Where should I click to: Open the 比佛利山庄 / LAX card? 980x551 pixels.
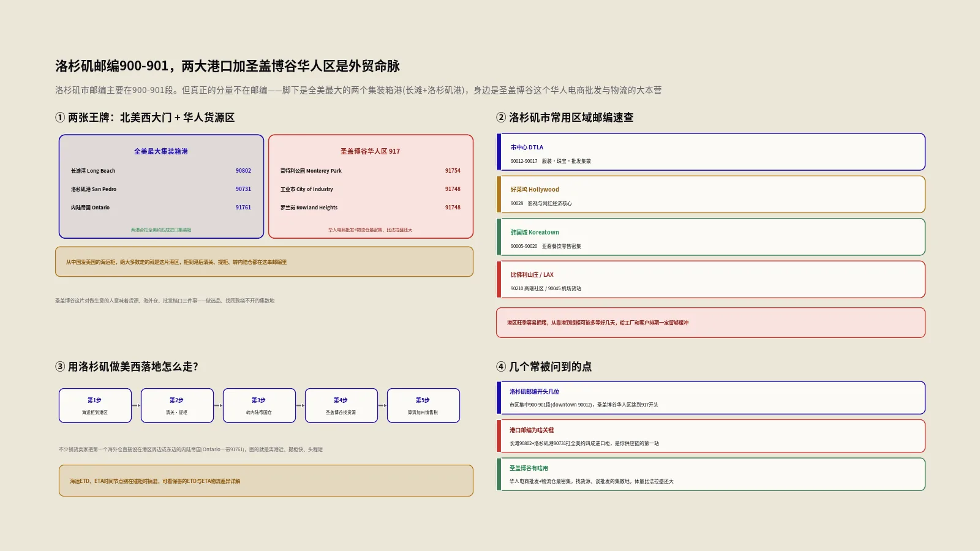pyautogui.click(x=710, y=279)
